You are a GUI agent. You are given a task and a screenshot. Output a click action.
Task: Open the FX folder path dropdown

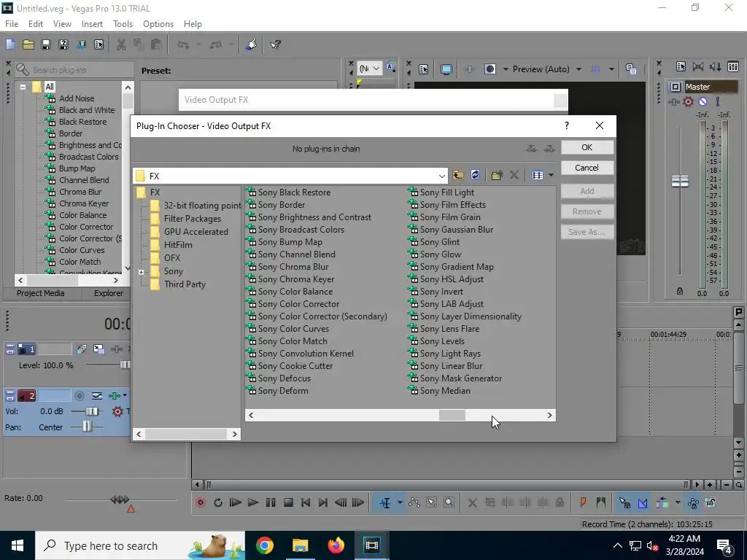click(x=441, y=176)
